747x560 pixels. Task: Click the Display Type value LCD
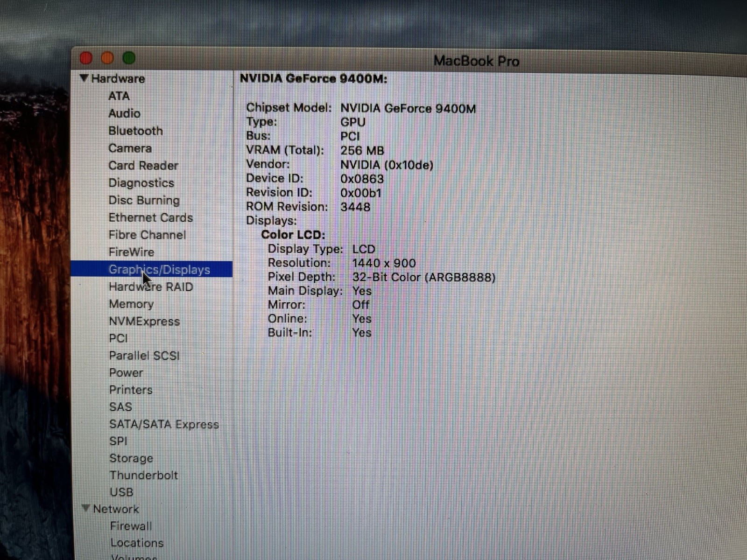point(364,249)
